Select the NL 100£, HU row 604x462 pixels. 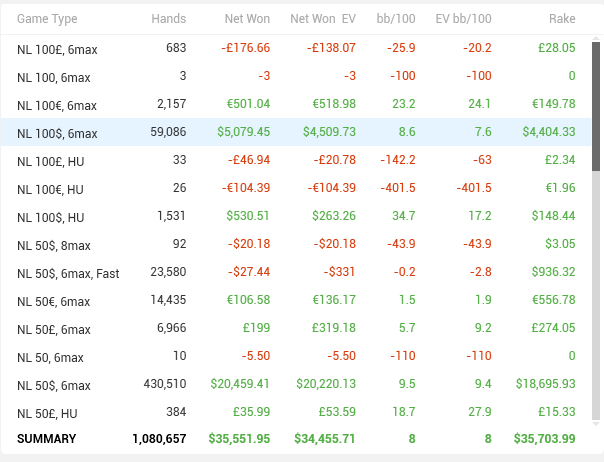tap(296, 160)
